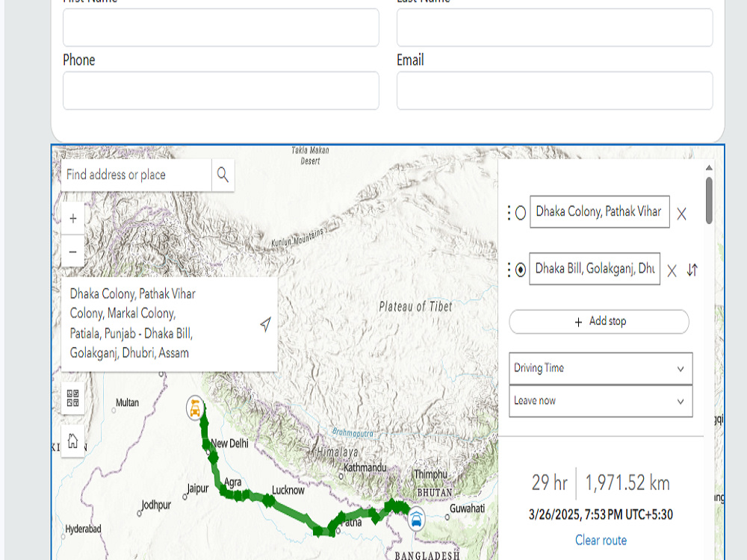
Task: Open the basemap gallery grid icon
Action: (x=73, y=398)
